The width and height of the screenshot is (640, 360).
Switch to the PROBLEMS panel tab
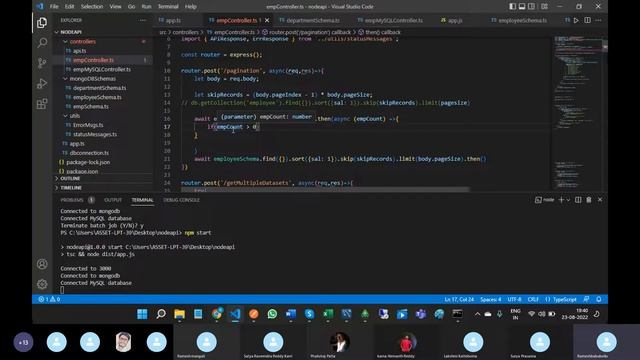(77, 200)
